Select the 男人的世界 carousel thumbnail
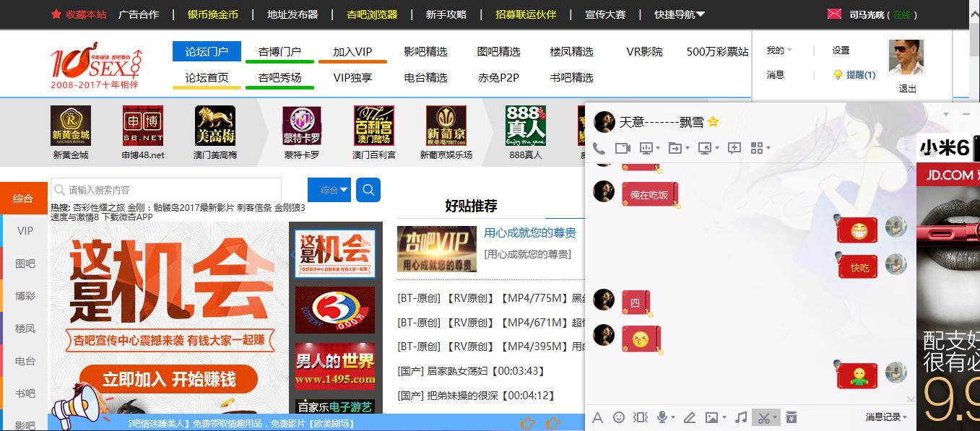The image size is (980, 431). click(335, 366)
